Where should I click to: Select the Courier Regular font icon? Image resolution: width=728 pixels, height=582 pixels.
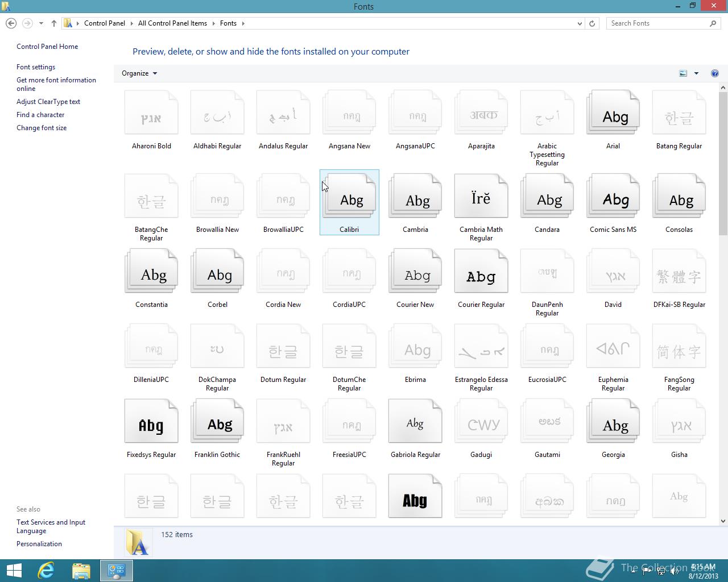[x=481, y=271]
